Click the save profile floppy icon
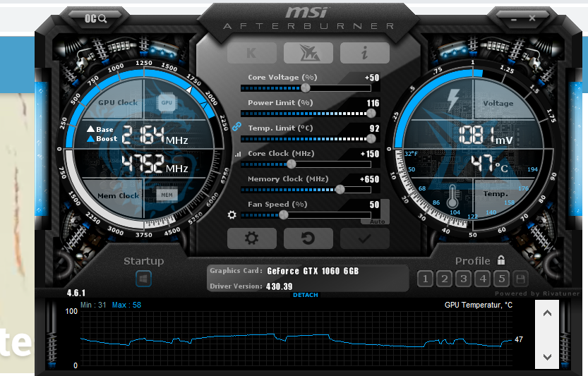The height and width of the screenshot is (376, 588). [520, 279]
